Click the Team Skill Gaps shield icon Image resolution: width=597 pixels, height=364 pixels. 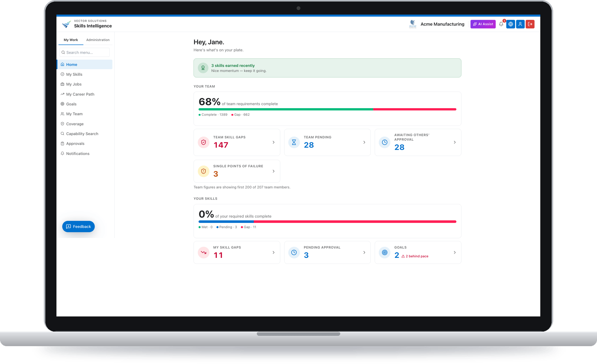tap(204, 142)
